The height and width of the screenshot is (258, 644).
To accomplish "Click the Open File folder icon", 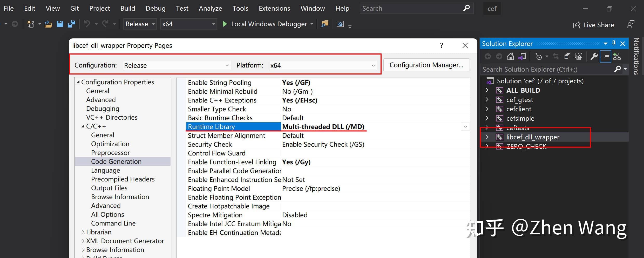I will click(x=48, y=24).
